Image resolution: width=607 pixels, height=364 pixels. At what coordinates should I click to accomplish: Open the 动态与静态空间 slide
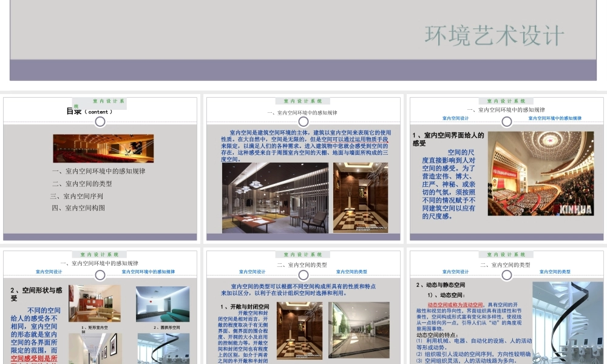pos(506,307)
